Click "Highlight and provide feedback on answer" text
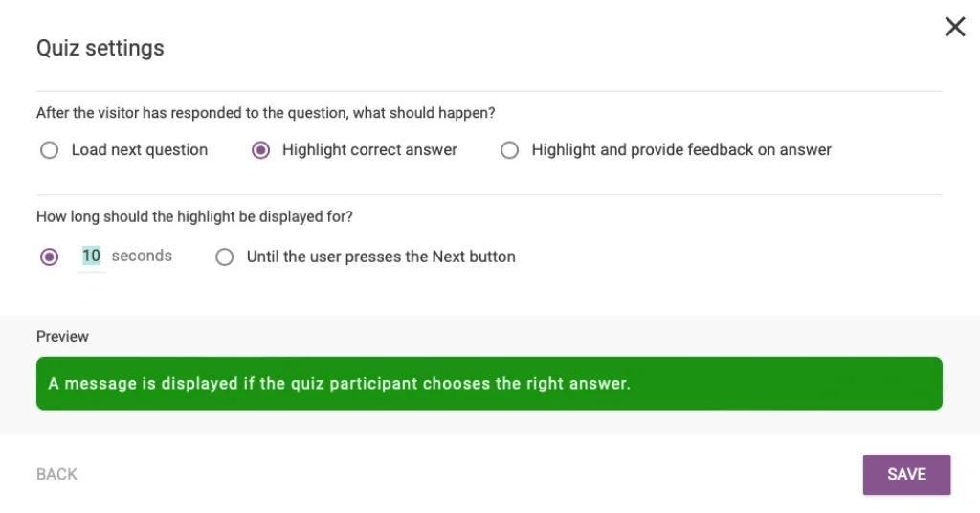The width and height of the screenshot is (980, 513). pyautogui.click(x=681, y=150)
